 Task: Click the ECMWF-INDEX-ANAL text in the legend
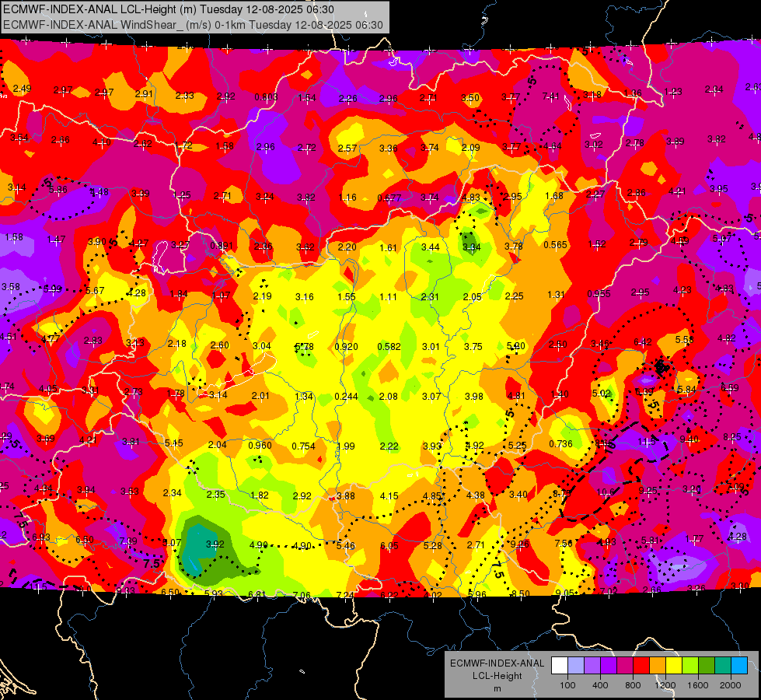[497, 663]
